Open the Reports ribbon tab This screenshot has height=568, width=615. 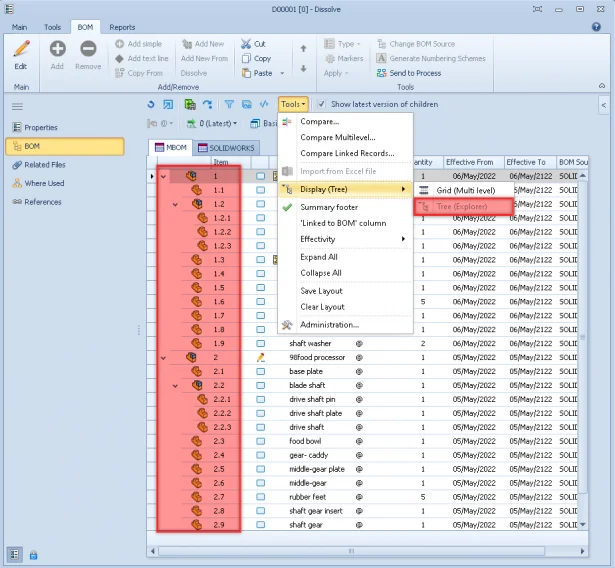pos(122,27)
